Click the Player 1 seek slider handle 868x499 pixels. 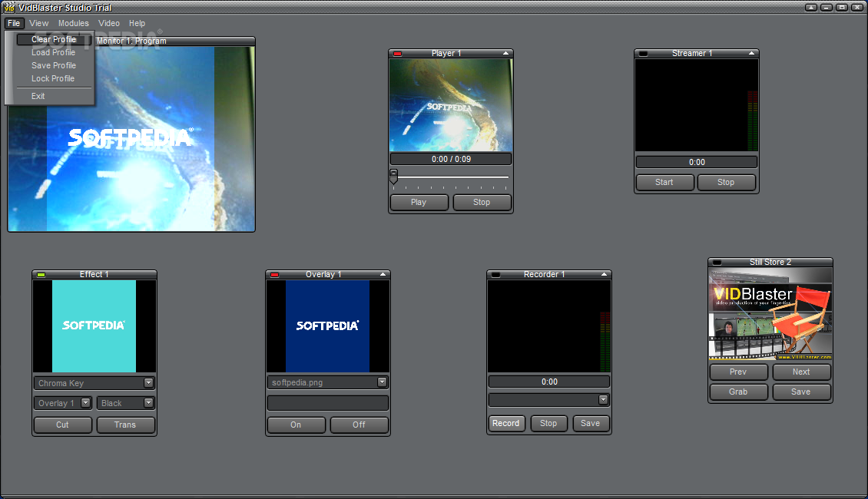pos(393,177)
